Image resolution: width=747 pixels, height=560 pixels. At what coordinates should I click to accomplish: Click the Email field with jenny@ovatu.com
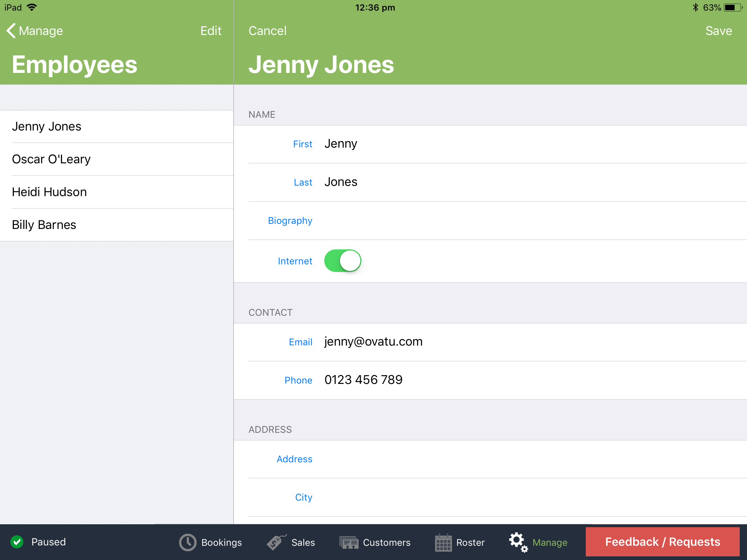373,342
